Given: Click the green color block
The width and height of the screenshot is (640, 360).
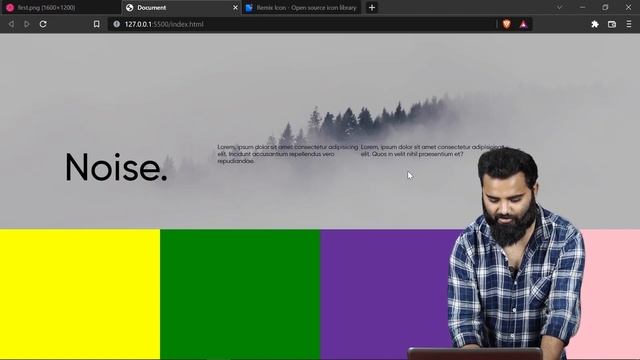Looking at the screenshot, I should [x=240, y=294].
